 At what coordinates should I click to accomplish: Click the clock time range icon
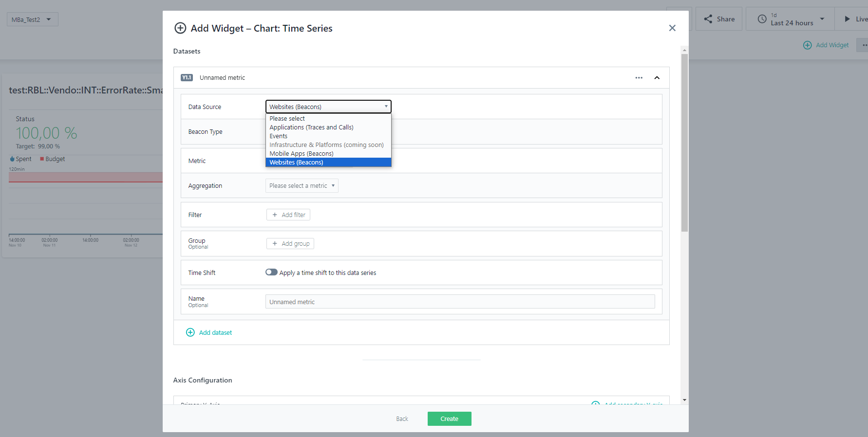pyautogui.click(x=762, y=19)
